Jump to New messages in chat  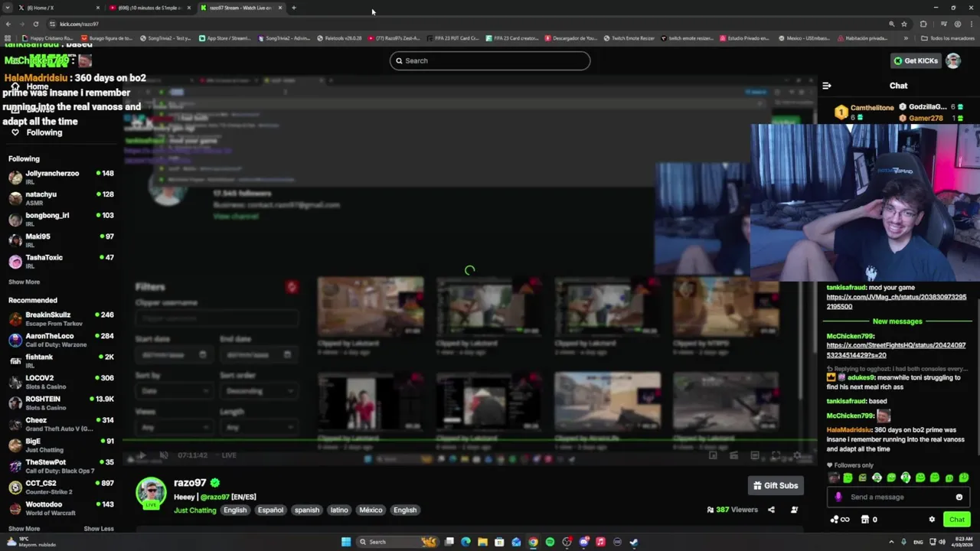point(897,321)
